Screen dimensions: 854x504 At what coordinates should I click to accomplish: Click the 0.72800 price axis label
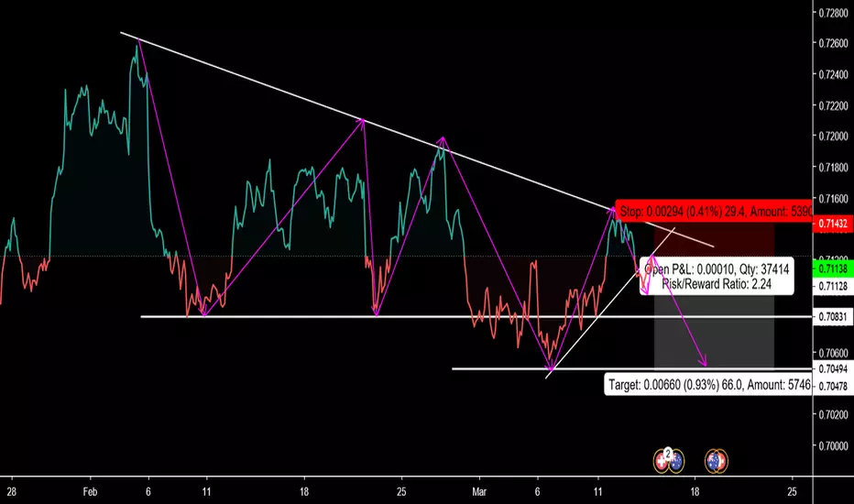(x=833, y=13)
